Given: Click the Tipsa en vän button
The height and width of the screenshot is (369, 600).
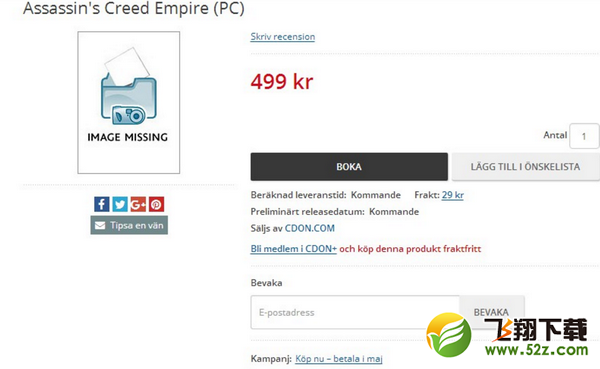Looking at the screenshot, I should (129, 225).
